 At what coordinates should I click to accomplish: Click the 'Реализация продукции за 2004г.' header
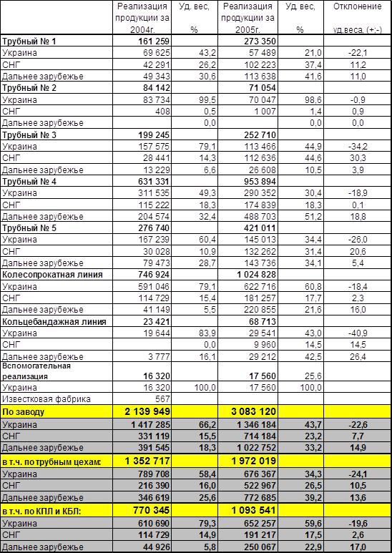click(x=142, y=18)
